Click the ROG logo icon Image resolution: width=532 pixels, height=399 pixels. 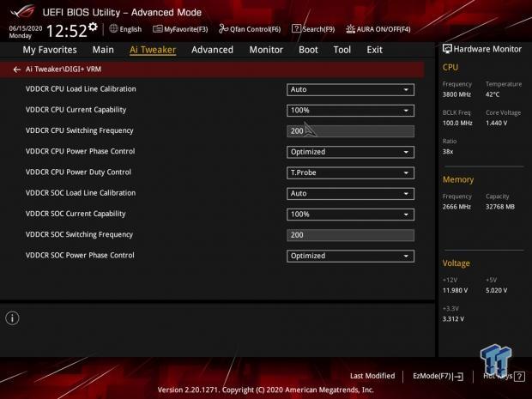click(x=22, y=11)
